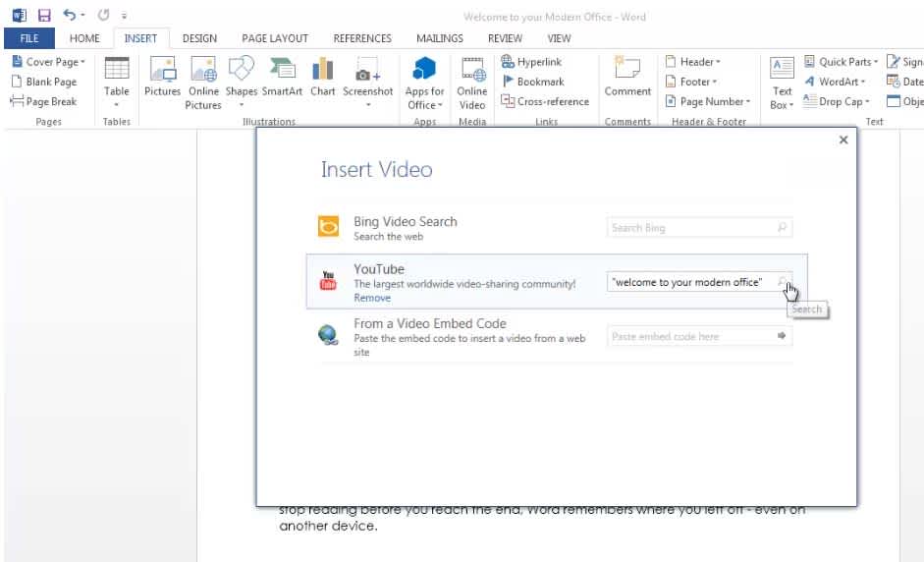This screenshot has height=562, width=924.
Task: Open the FILE tab
Action: pyautogui.click(x=28, y=38)
